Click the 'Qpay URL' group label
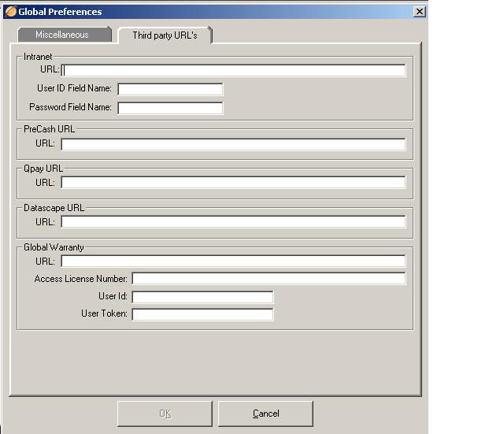 (x=43, y=169)
